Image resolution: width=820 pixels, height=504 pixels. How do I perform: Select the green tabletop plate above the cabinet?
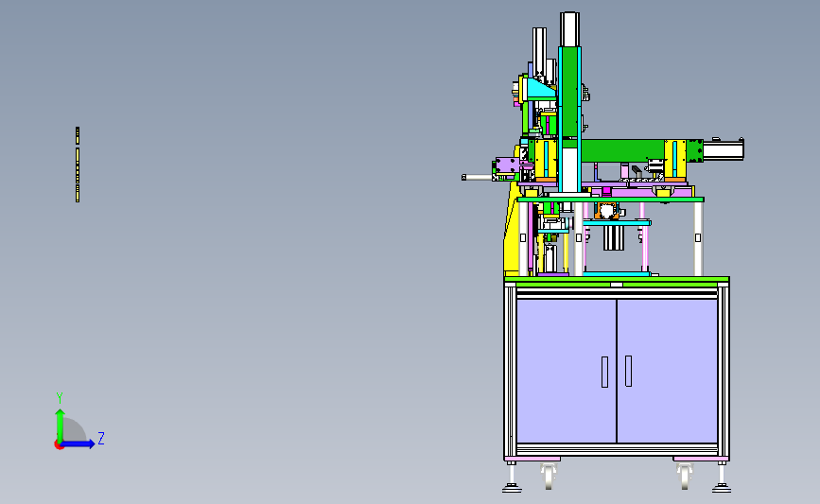617,280
